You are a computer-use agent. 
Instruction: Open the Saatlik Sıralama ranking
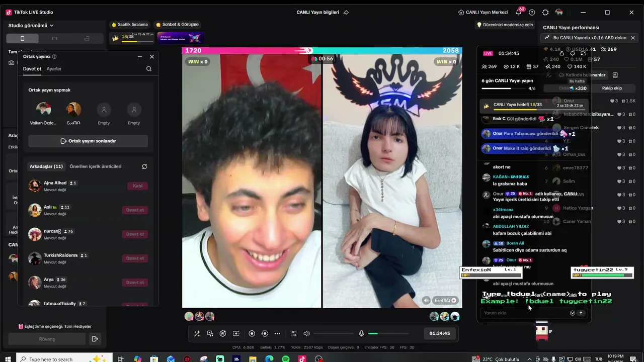130,24
